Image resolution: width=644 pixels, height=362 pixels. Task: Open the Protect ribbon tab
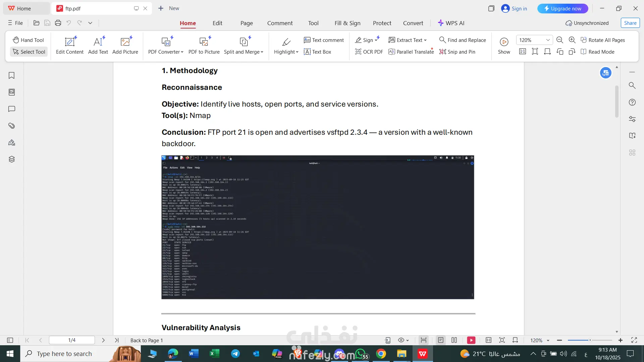pyautogui.click(x=382, y=23)
